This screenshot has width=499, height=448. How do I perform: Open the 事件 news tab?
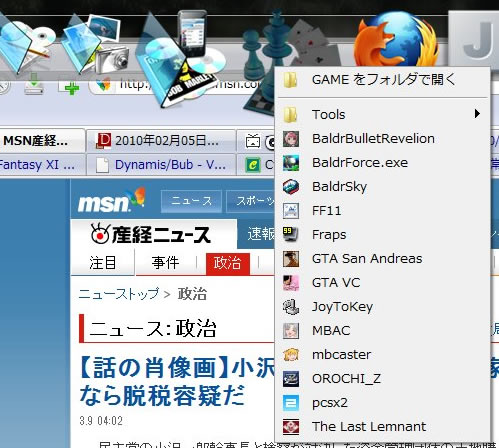click(x=165, y=262)
